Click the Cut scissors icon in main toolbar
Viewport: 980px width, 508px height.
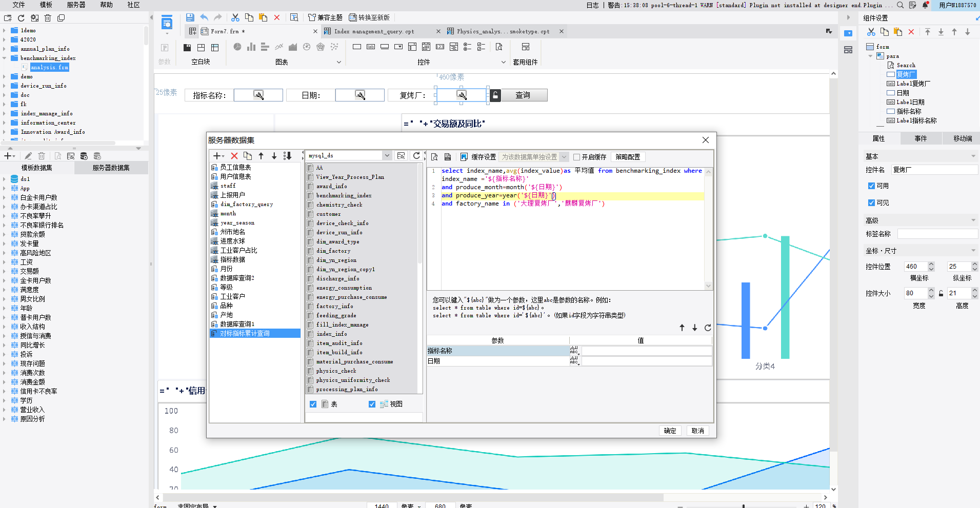coord(235,17)
